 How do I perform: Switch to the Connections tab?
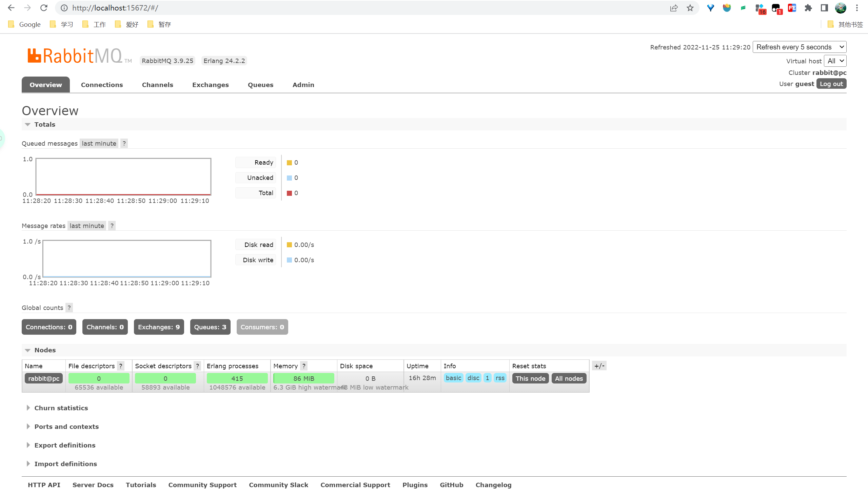[x=102, y=85]
